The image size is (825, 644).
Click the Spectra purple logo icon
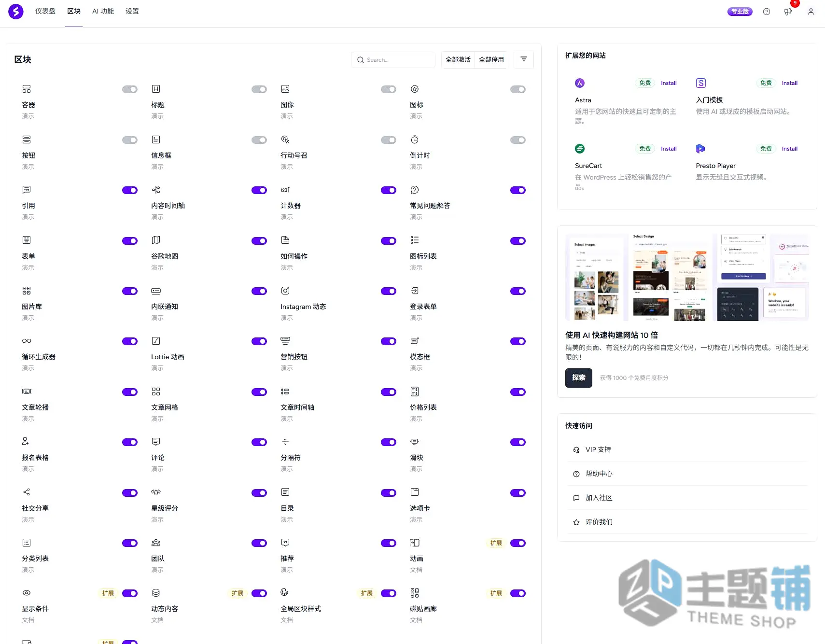(x=16, y=11)
